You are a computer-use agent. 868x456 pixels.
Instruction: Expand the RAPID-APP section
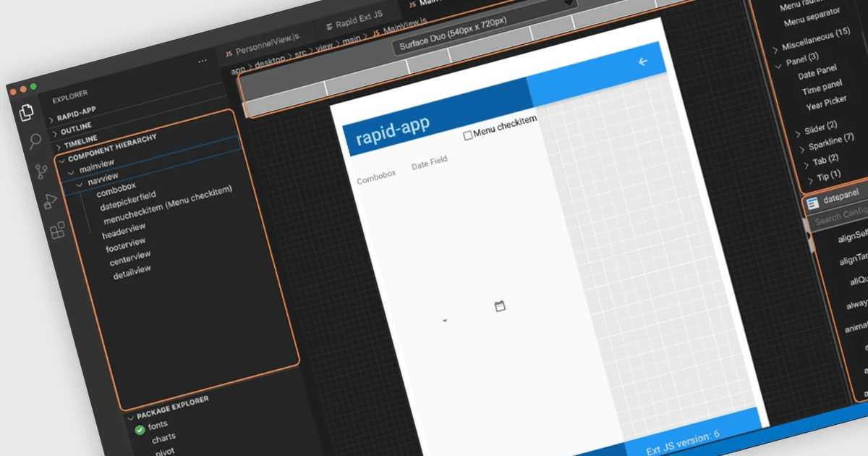pos(51,119)
